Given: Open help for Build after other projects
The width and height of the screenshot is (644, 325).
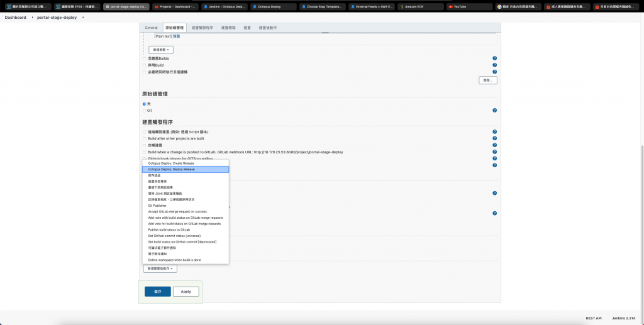Looking at the screenshot, I should (494, 138).
